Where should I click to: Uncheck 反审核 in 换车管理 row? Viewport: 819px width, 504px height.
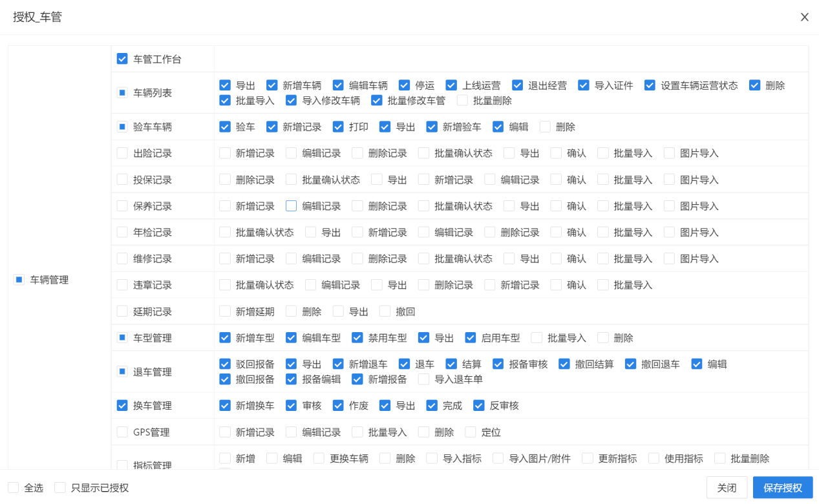(x=479, y=406)
